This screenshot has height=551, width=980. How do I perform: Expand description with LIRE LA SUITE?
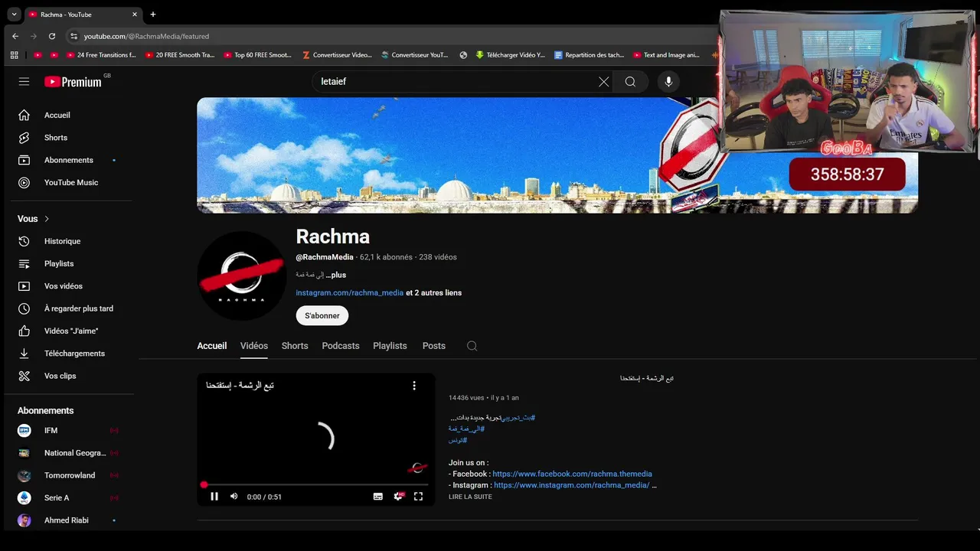(470, 497)
